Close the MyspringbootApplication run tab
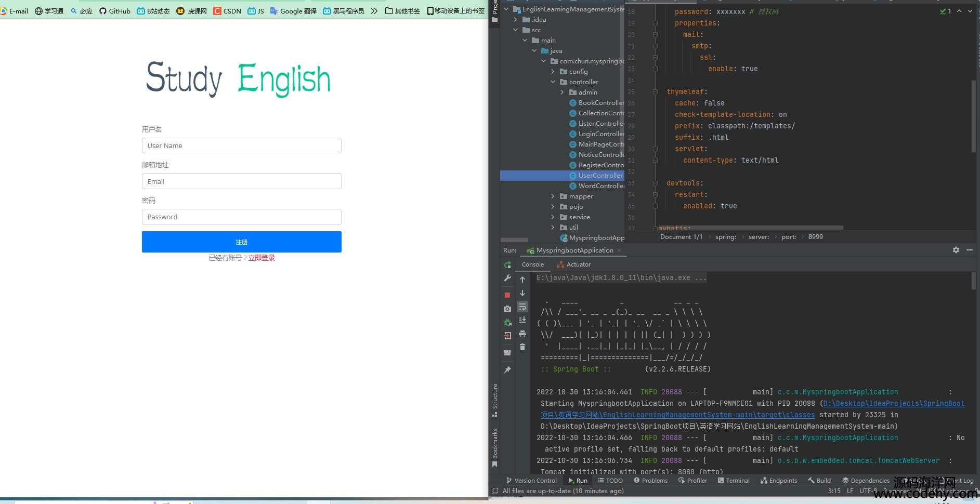The height and width of the screenshot is (504, 980). point(619,250)
